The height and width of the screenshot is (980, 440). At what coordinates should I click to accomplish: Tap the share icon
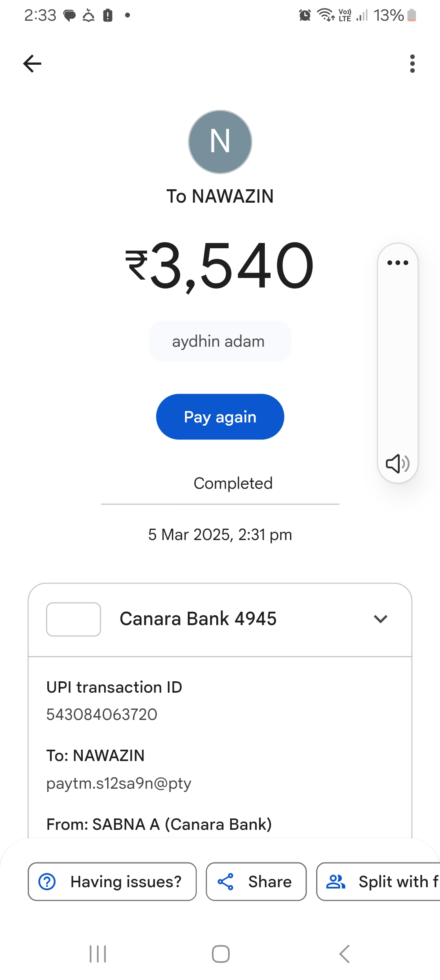click(x=225, y=882)
